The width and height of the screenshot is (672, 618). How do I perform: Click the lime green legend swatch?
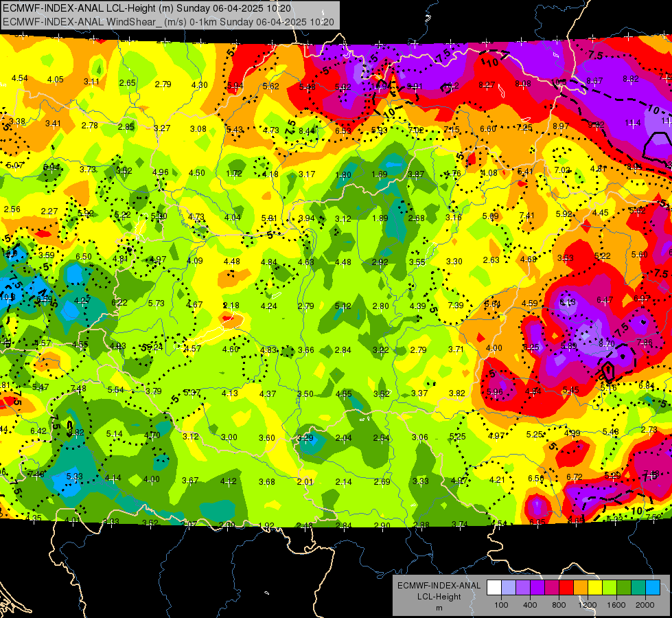coord(610,588)
